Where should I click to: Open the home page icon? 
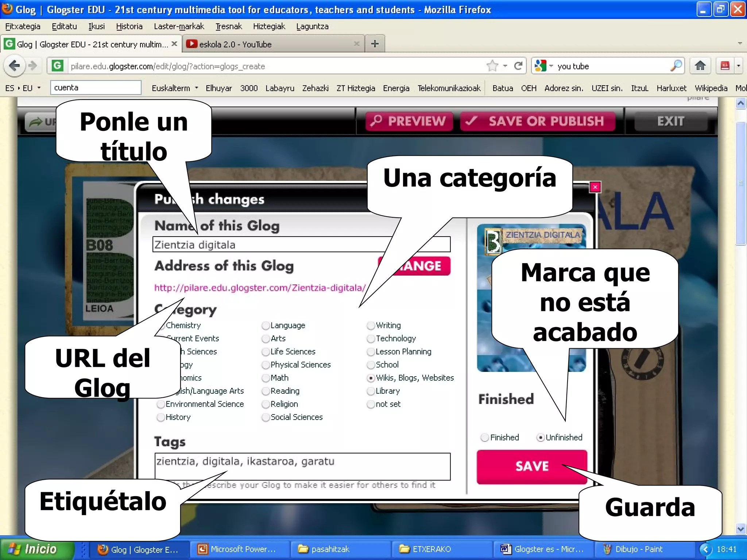[x=700, y=66]
